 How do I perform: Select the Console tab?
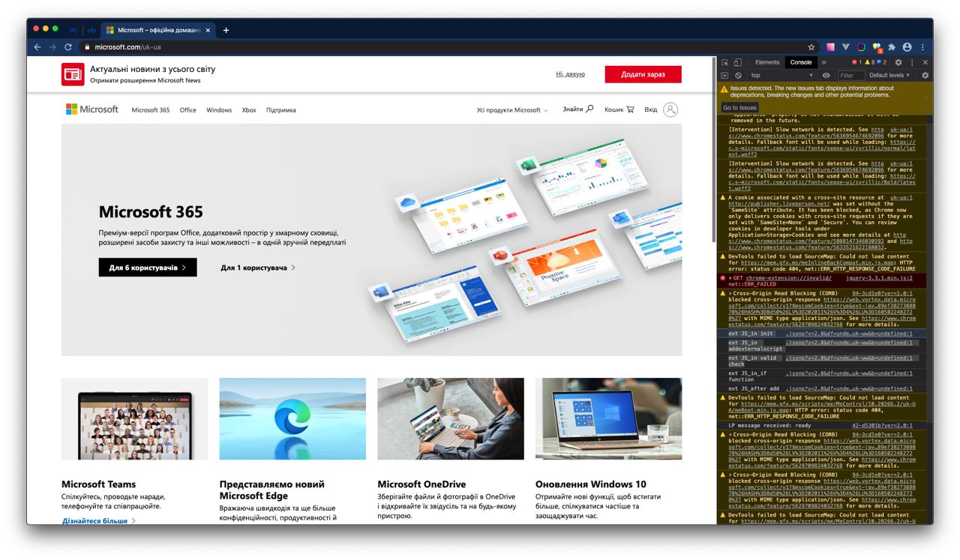[x=801, y=63]
